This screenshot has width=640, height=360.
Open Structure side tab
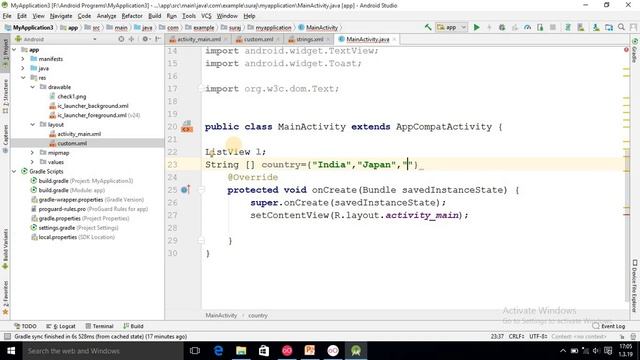coord(5,96)
